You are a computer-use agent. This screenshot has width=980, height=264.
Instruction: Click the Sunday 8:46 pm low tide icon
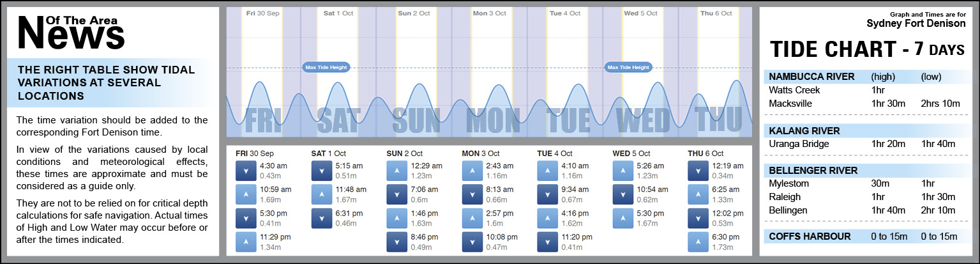[396, 242]
